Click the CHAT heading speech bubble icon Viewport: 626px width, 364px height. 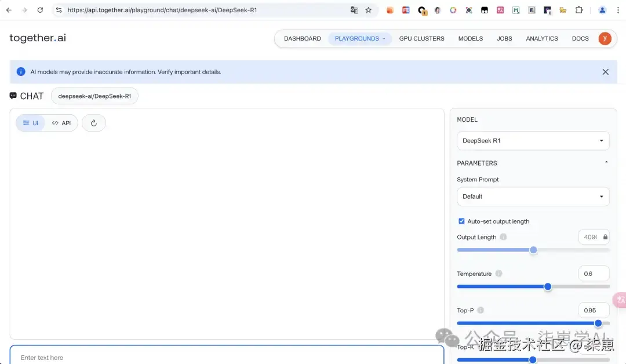pyautogui.click(x=13, y=96)
